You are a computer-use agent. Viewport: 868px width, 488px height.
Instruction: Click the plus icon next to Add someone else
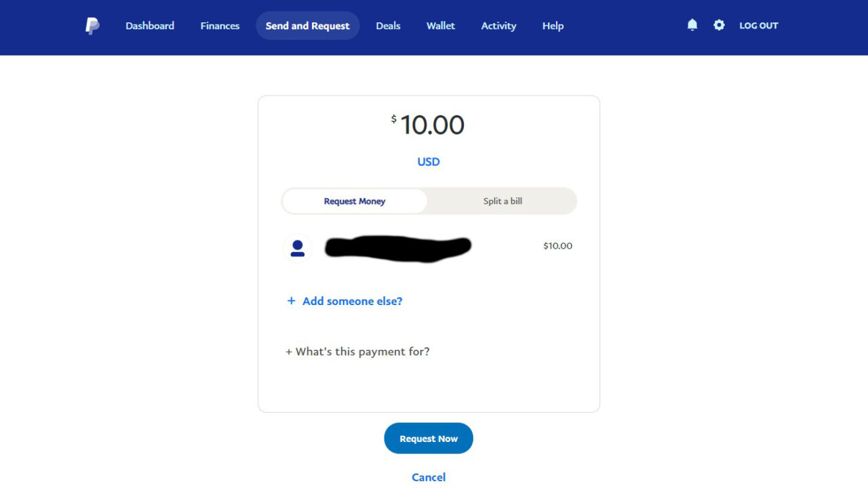point(291,301)
